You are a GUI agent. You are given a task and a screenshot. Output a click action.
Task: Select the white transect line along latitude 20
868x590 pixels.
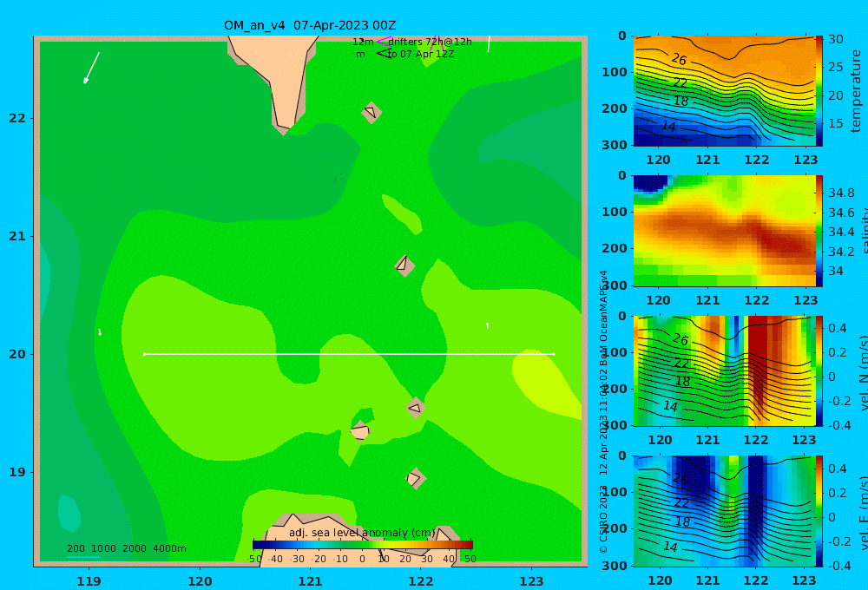[x=349, y=354]
